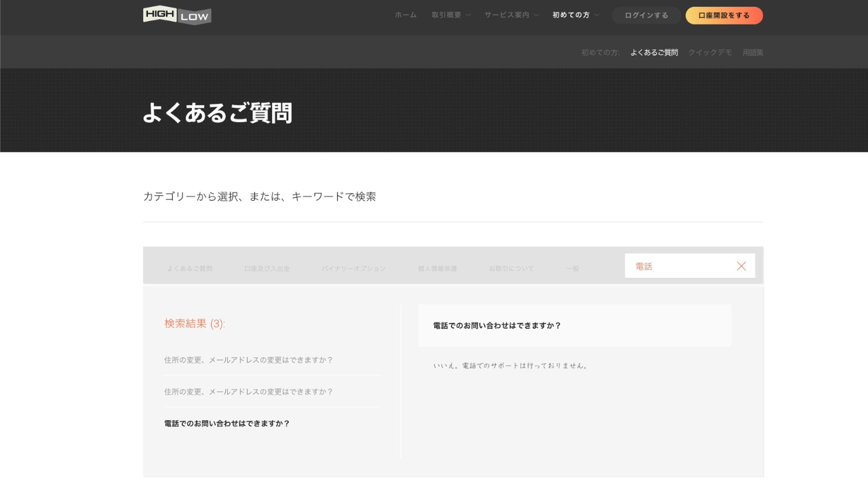This screenshot has width=868, height=488.
Task: Expand the 初めての方 dropdown menu
Action: click(x=576, y=15)
